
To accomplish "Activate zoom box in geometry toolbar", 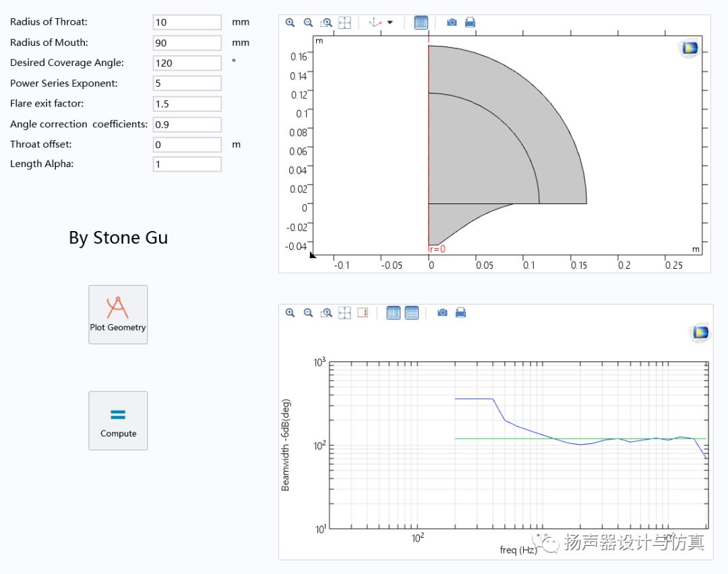I will tap(326, 22).
